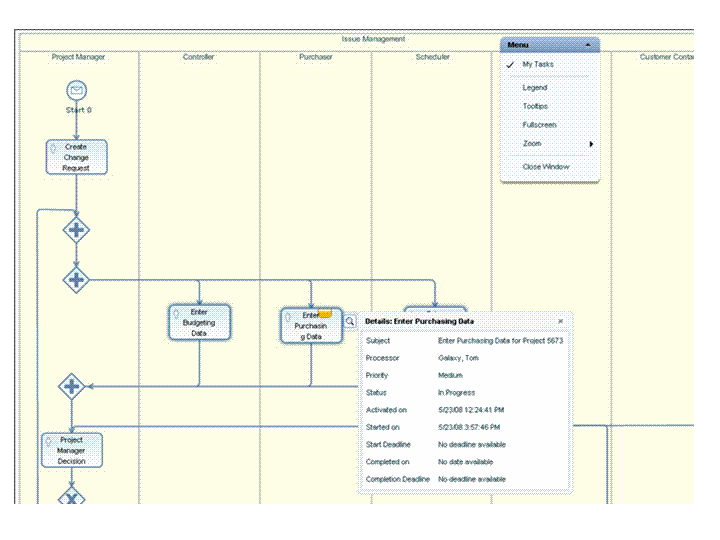Select the Enter Budgeting Data task node
This screenshot has width=720, height=540.
(199, 323)
